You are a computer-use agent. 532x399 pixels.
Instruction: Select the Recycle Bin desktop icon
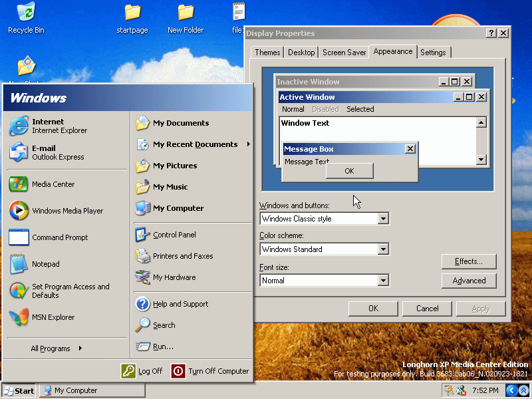point(26,18)
